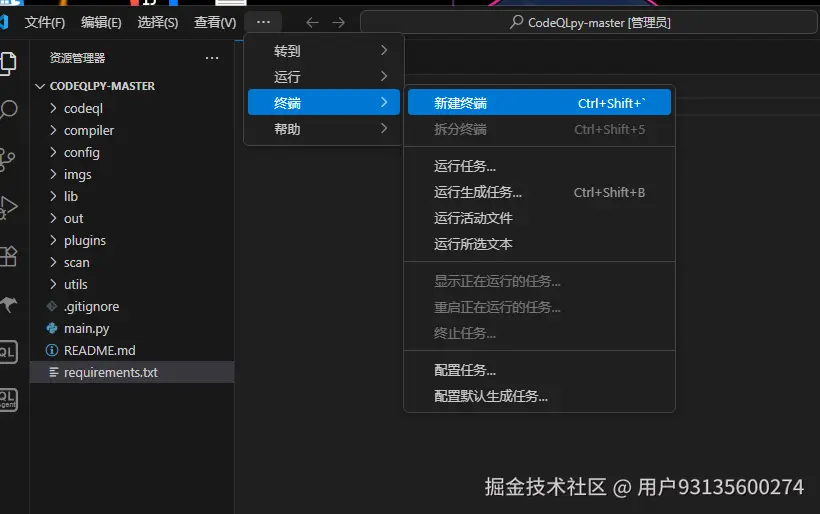Open Source Control view in activity bar
This screenshot has width=820, height=514.
point(7,159)
